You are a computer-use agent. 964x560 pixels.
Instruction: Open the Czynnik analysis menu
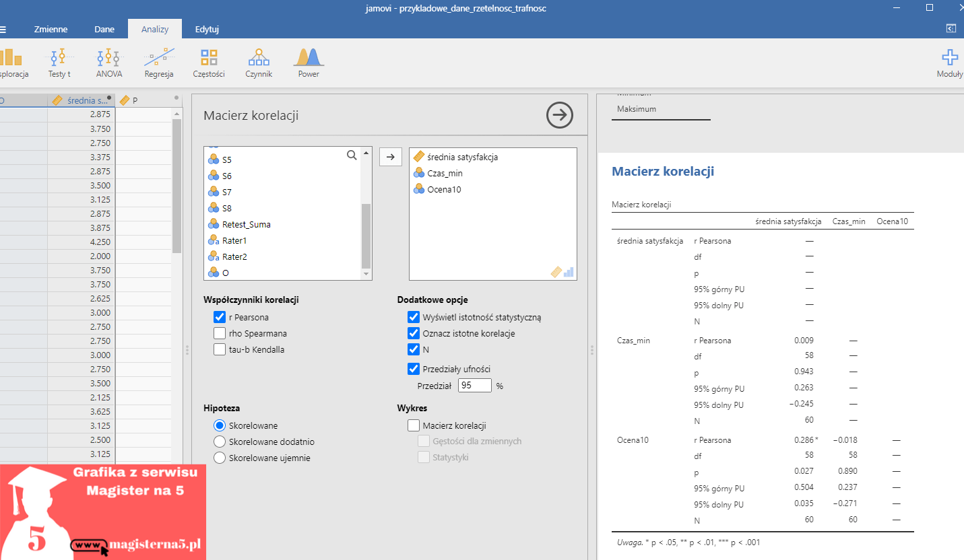[259, 63]
